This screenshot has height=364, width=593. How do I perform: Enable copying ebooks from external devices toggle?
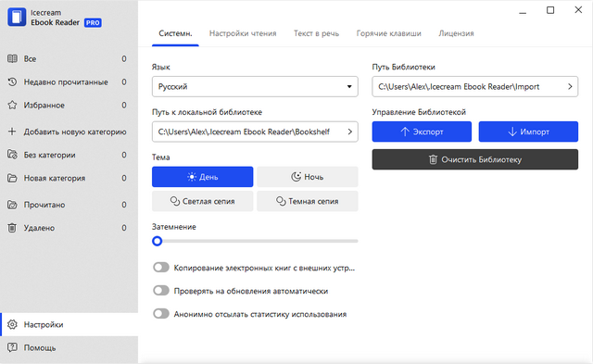161,268
